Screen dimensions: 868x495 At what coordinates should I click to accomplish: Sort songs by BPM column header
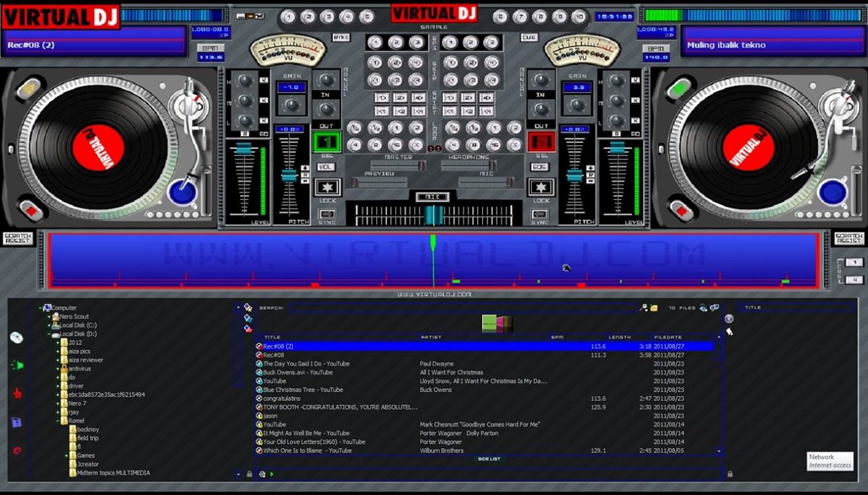(x=557, y=338)
